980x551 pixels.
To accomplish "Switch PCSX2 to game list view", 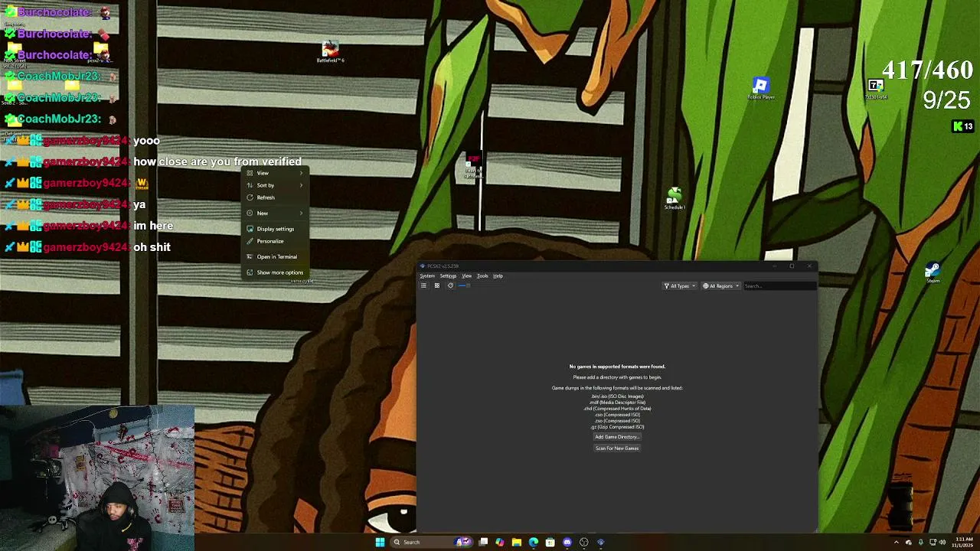I will tap(423, 285).
